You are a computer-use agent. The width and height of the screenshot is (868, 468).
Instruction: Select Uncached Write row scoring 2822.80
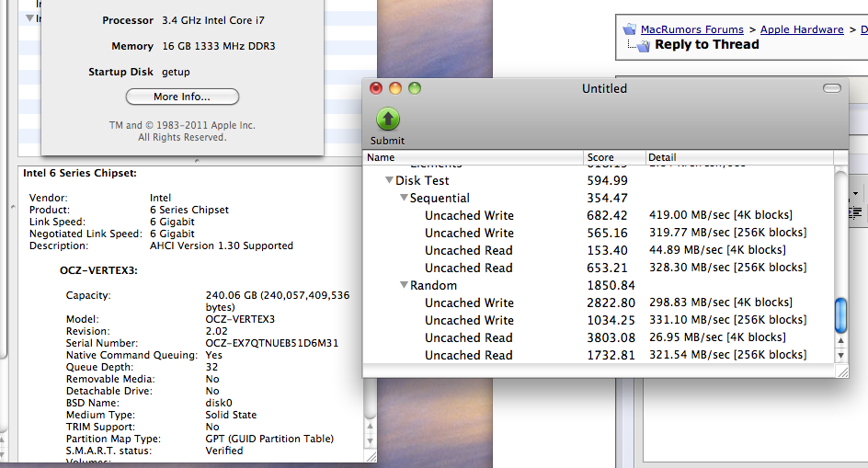point(598,302)
